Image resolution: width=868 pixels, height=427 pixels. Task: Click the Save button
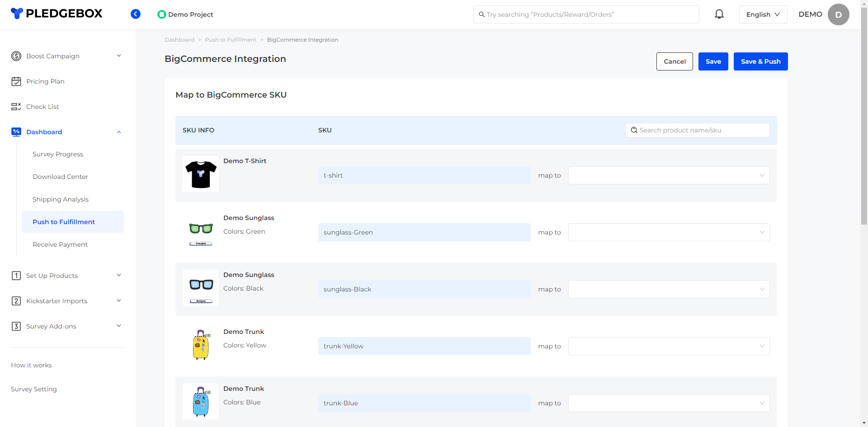[x=713, y=61]
